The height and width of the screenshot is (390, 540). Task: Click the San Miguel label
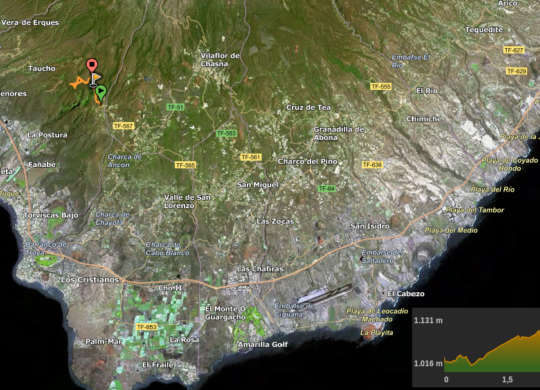[x=258, y=185]
